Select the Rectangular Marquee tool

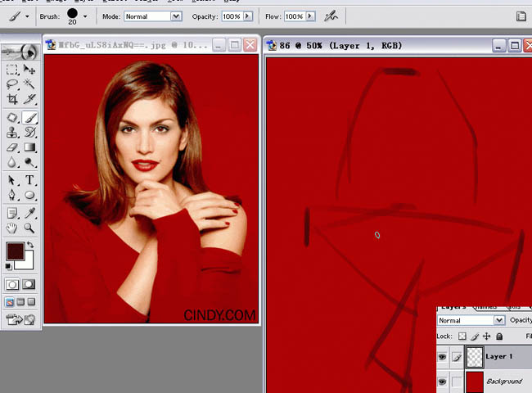coord(12,70)
